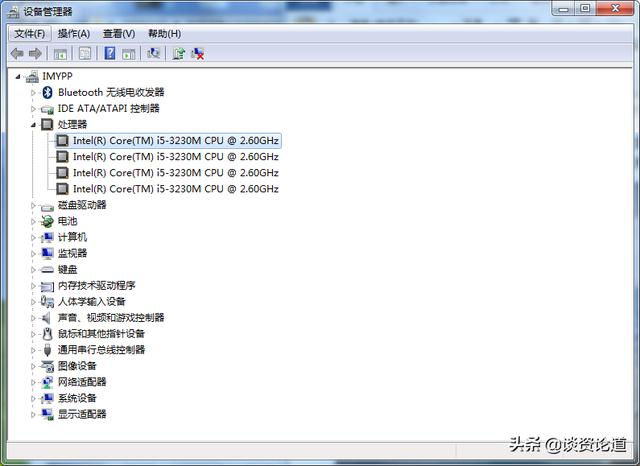Viewport: 640px width, 466px height.
Task: Expand the 监视器 node
Action: (33, 254)
